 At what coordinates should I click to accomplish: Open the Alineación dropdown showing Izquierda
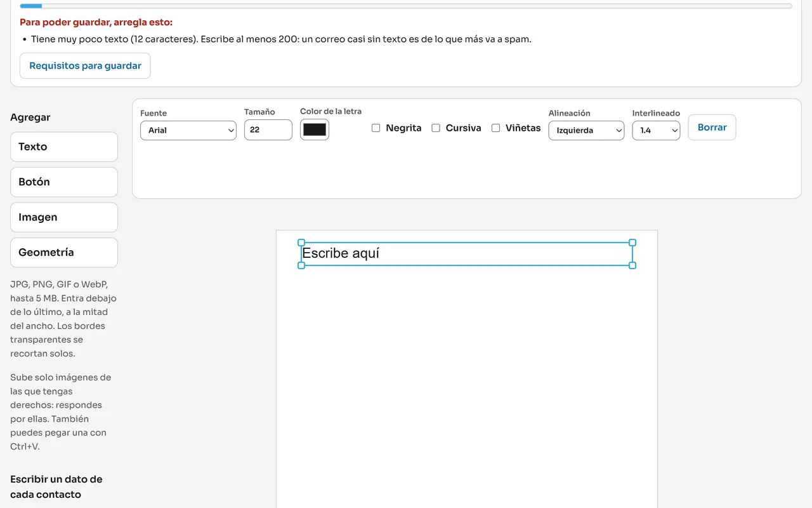click(x=586, y=130)
